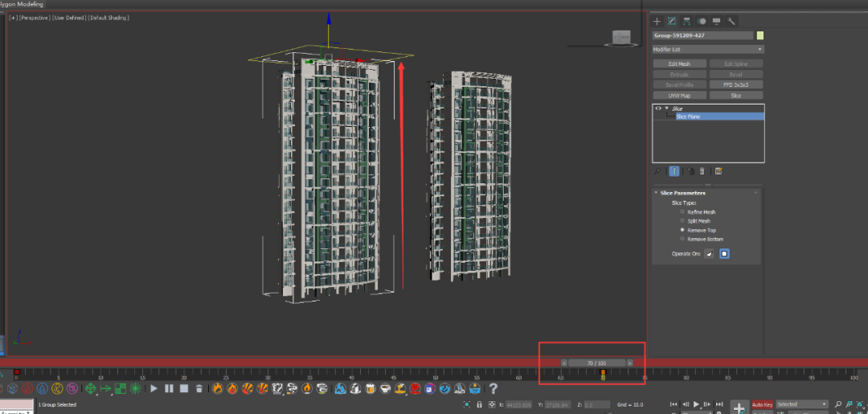Screen dimensions: 868x414
Task: Step time slider back with left arrow
Action: [x=564, y=363]
